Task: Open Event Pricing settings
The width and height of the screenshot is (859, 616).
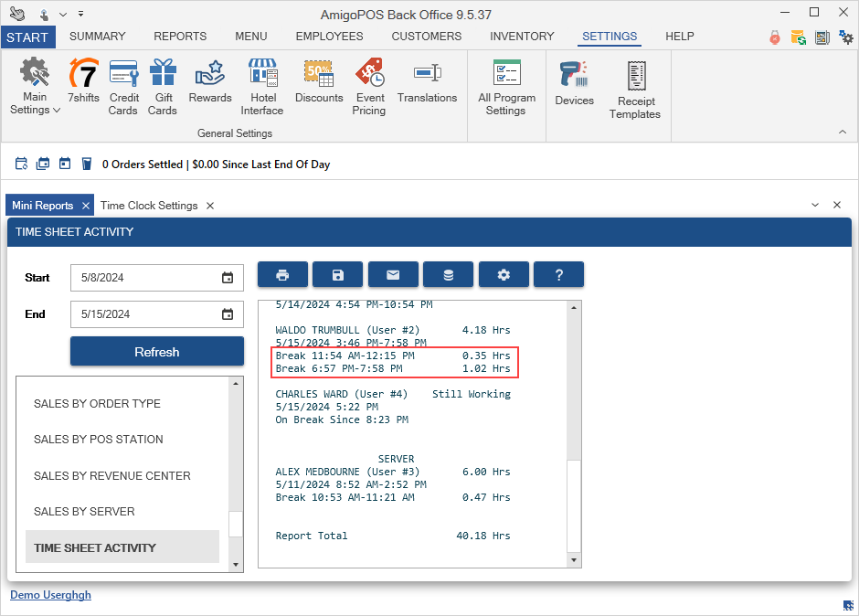Action: (369, 87)
